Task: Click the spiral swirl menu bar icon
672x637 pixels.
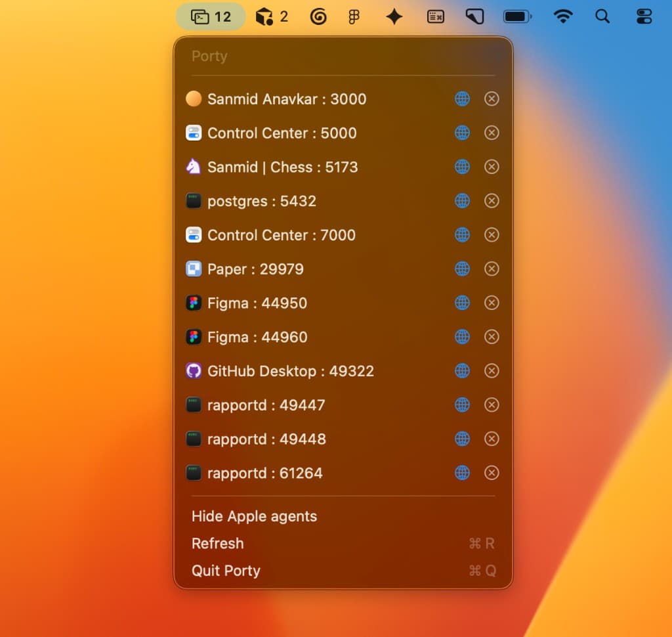Action: (318, 16)
